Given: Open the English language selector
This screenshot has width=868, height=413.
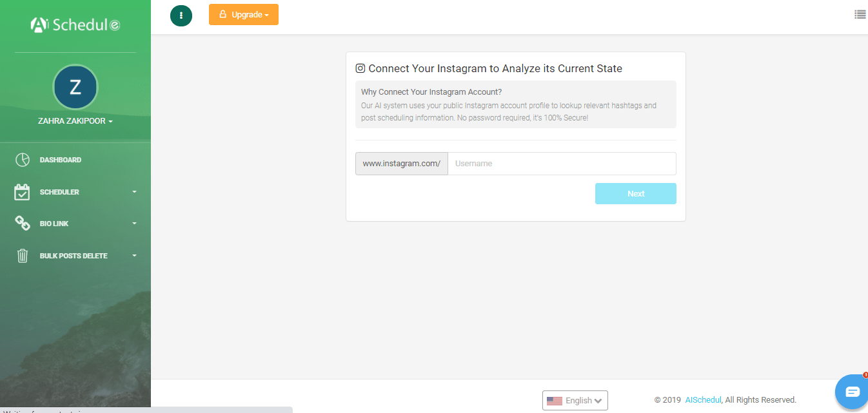Looking at the screenshot, I should pos(575,400).
